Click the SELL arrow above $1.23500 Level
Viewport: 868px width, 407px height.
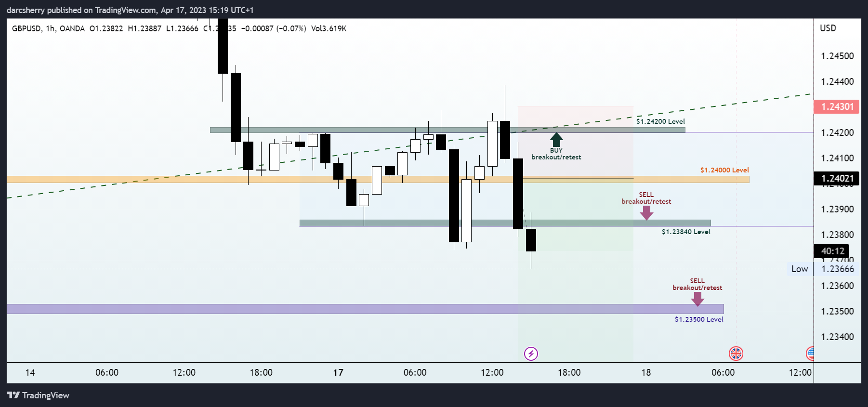(697, 299)
